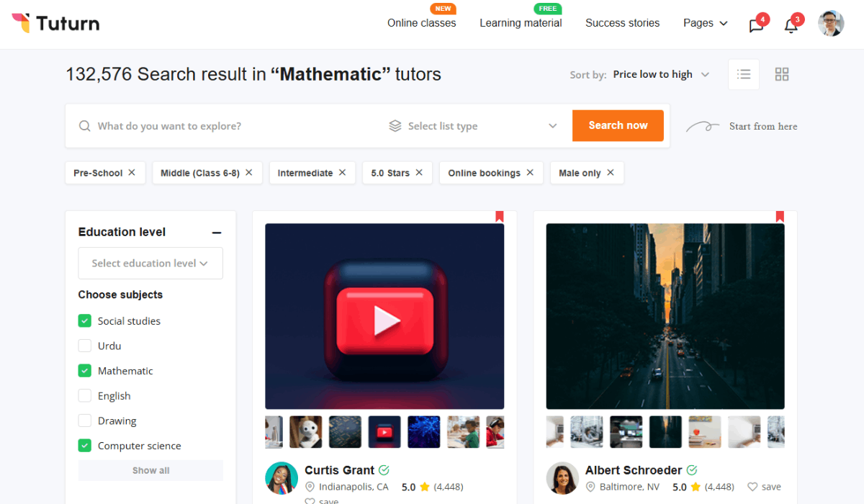This screenshot has height=504, width=864.
Task: Click the 'Choose subjects' heading
Action: [x=120, y=294]
